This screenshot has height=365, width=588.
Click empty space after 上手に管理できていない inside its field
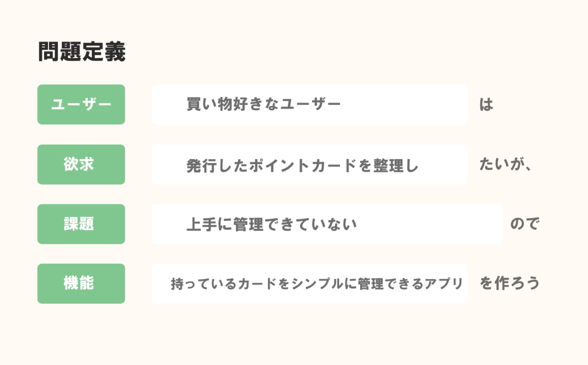(431, 224)
